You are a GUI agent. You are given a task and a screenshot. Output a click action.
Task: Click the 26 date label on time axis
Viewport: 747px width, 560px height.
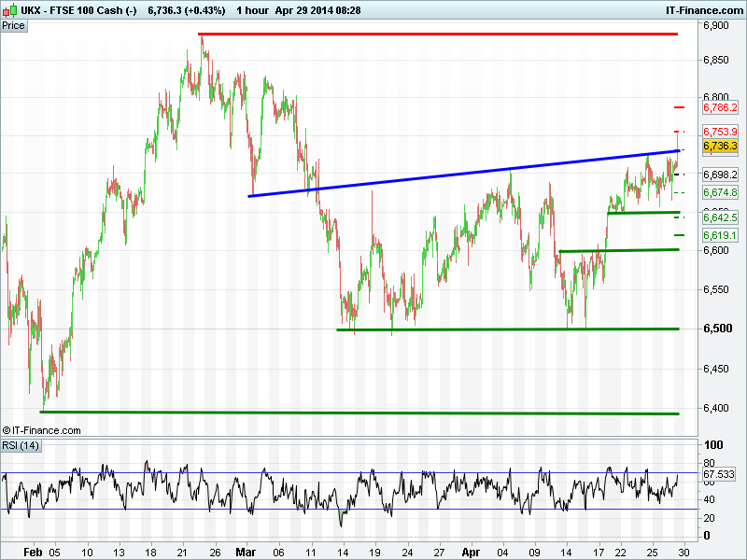(x=215, y=553)
